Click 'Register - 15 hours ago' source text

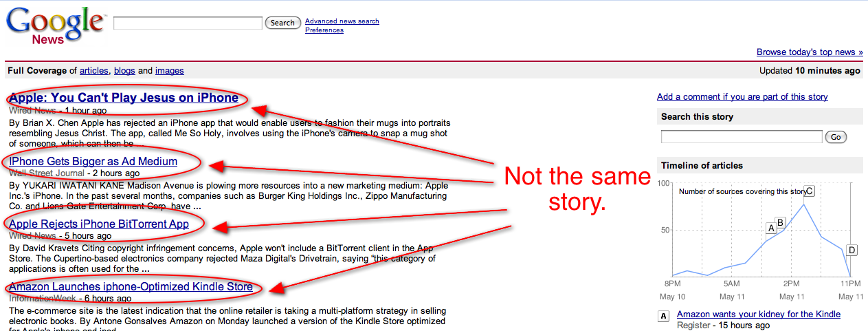tap(723, 325)
